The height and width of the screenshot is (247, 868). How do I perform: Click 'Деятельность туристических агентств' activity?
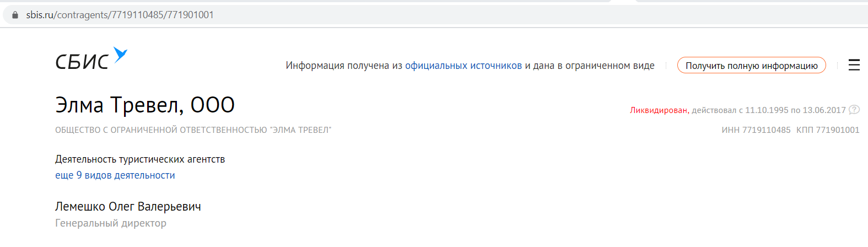[x=140, y=159]
